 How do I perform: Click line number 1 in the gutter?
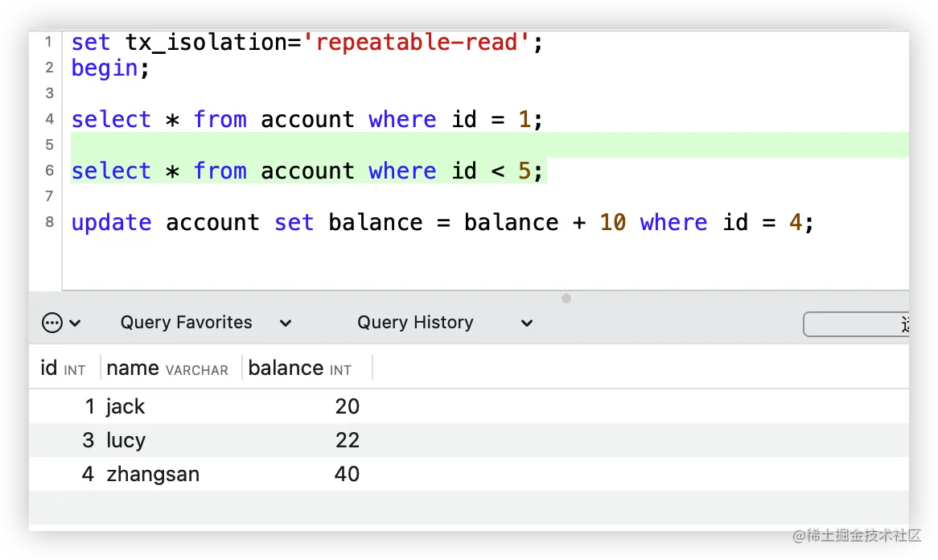point(48,42)
